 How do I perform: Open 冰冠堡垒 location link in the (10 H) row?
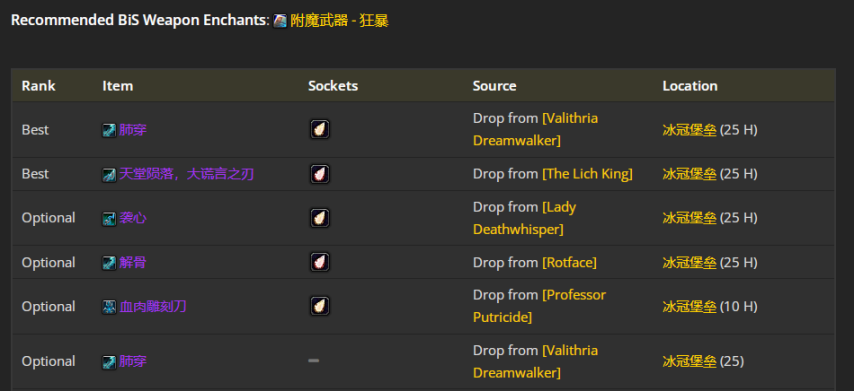click(690, 307)
